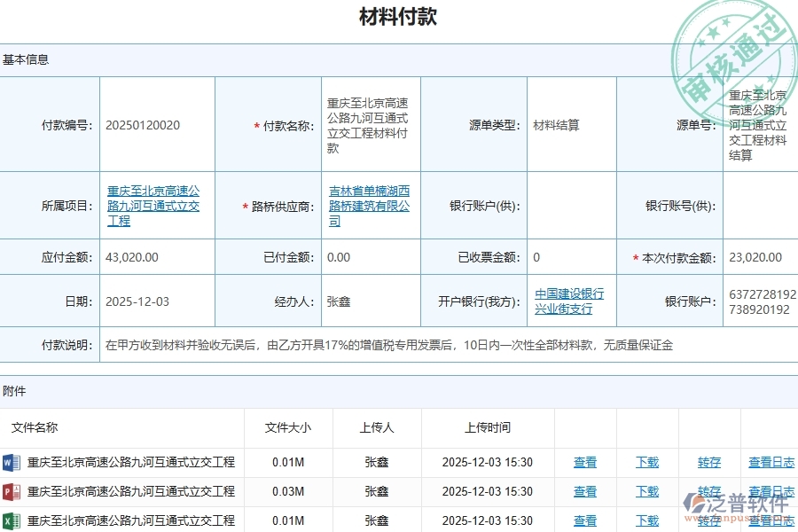Open the 重庆至北京高速公路九河互通式立交工程 project link

[156, 205]
